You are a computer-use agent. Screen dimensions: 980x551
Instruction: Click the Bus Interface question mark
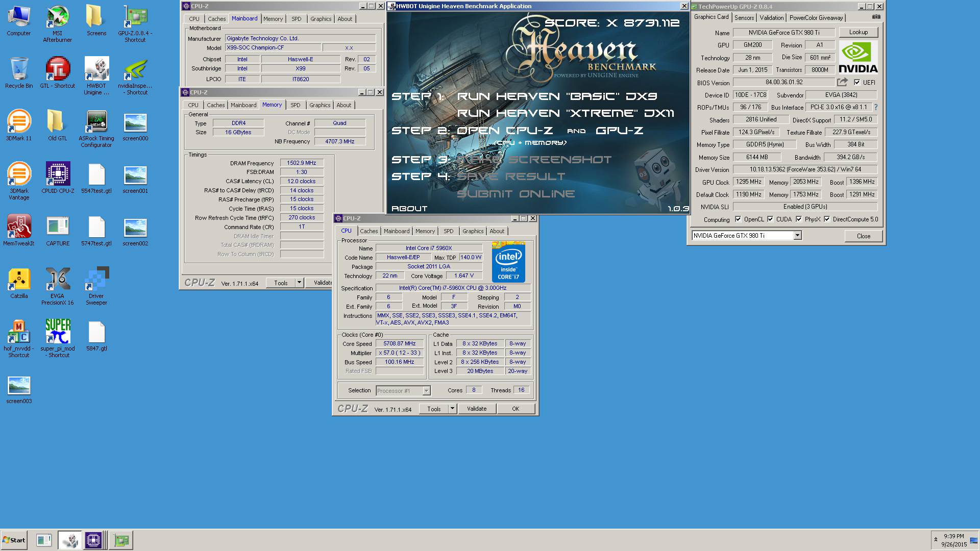tap(876, 107)
